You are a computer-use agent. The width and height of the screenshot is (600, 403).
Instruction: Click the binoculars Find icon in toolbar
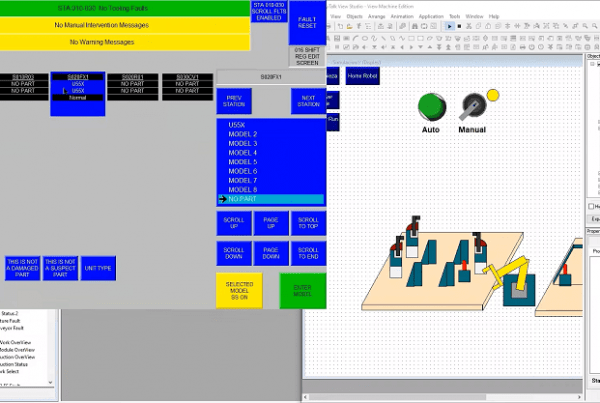[x=414, y=26]
